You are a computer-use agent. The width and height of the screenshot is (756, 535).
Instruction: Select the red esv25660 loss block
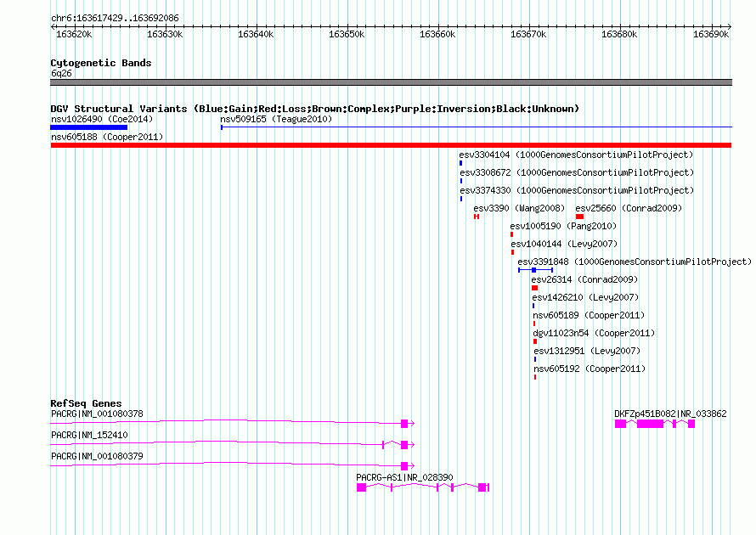tap(579, 217)
